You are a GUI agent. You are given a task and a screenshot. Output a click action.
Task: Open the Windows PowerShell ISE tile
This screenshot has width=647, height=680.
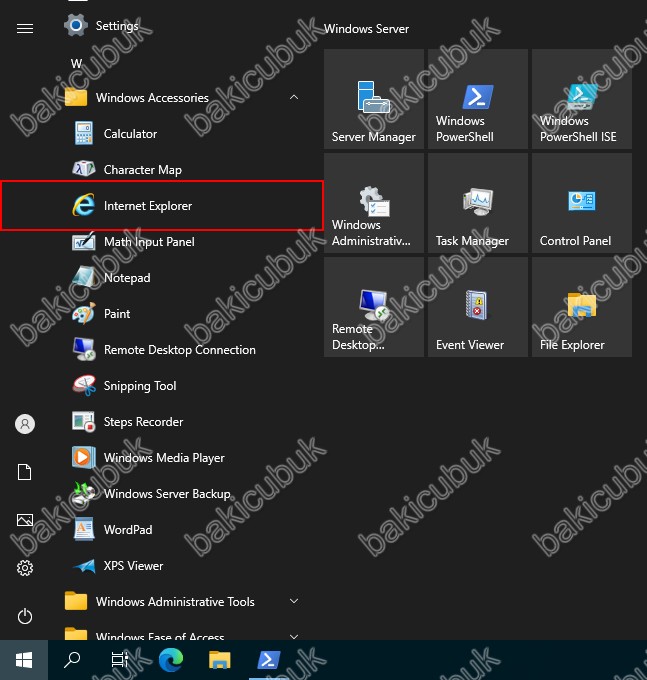(x=582, y=99)
